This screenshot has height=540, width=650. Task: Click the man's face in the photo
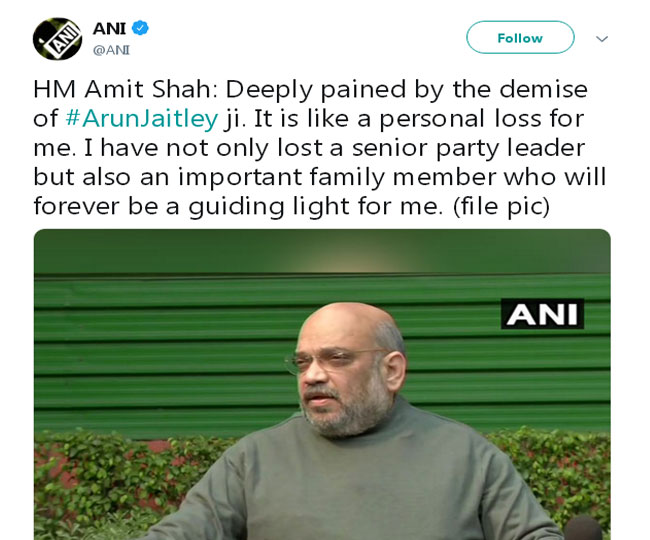pos(344,373)
